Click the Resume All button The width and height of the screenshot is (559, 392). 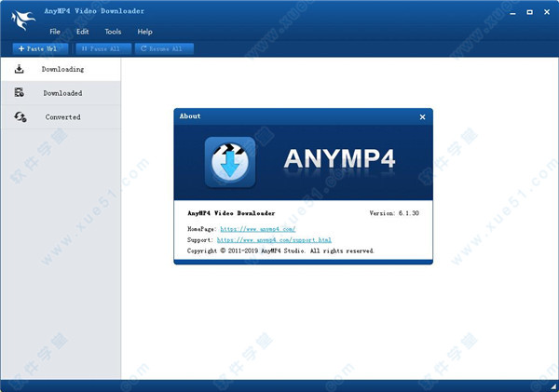coord(164,48)
